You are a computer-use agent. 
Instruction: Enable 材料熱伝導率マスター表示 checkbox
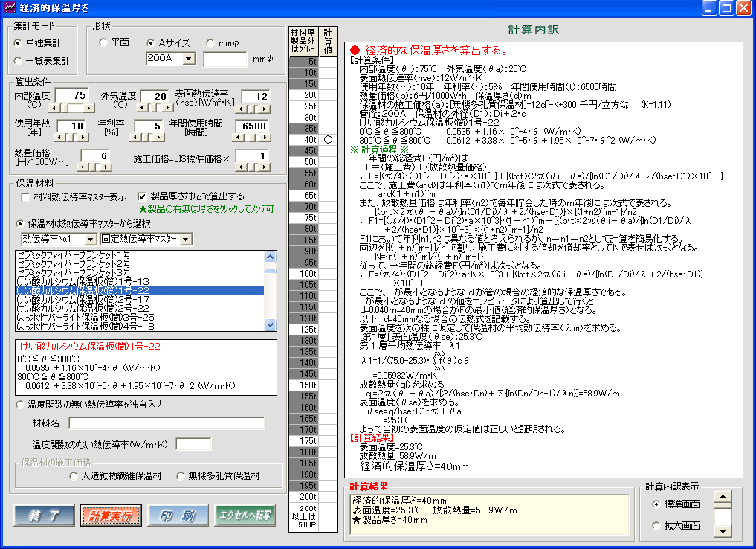click(x=25, y=197)
